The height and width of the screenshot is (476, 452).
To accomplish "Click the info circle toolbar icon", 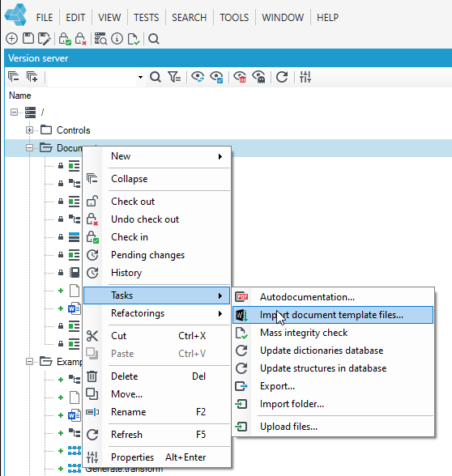I will pyautogui.click(x=117, y=39).
